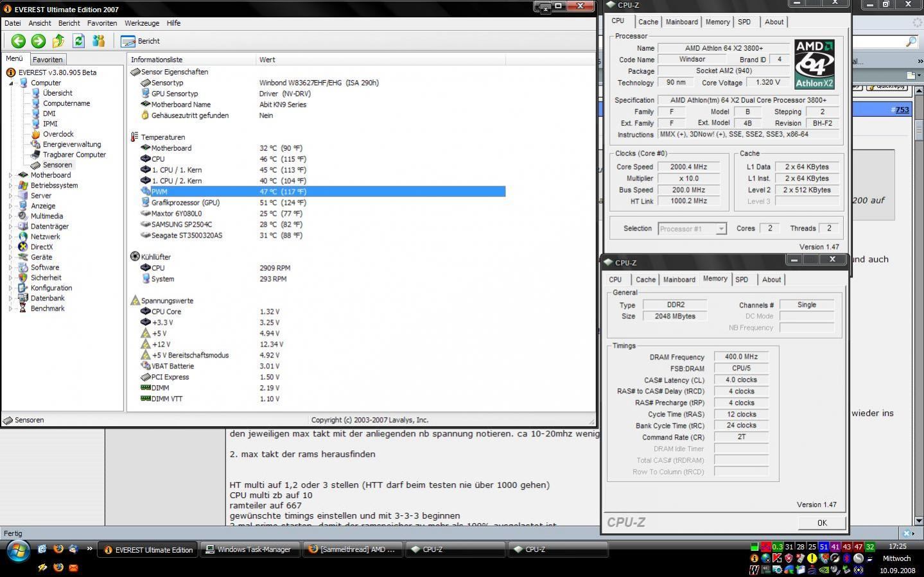Open the Werkzeuge menu
This screenshot has height=577, width=924.
142,23
